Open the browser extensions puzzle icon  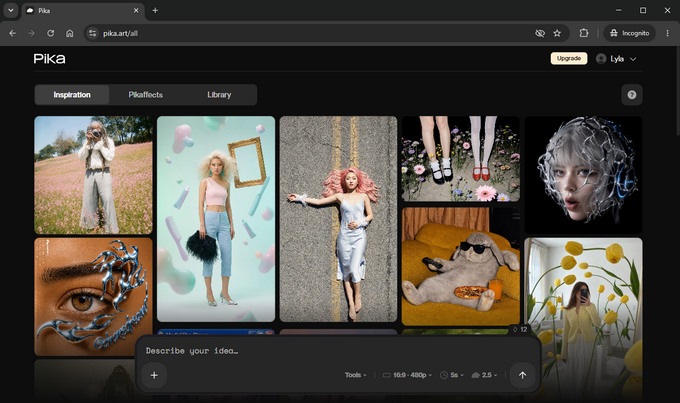584,33
